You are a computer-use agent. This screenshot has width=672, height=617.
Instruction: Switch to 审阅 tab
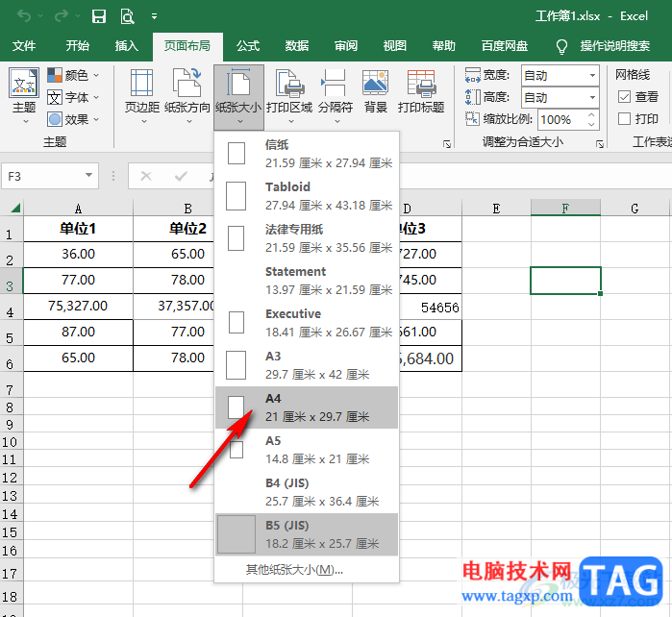pos(346,46)
